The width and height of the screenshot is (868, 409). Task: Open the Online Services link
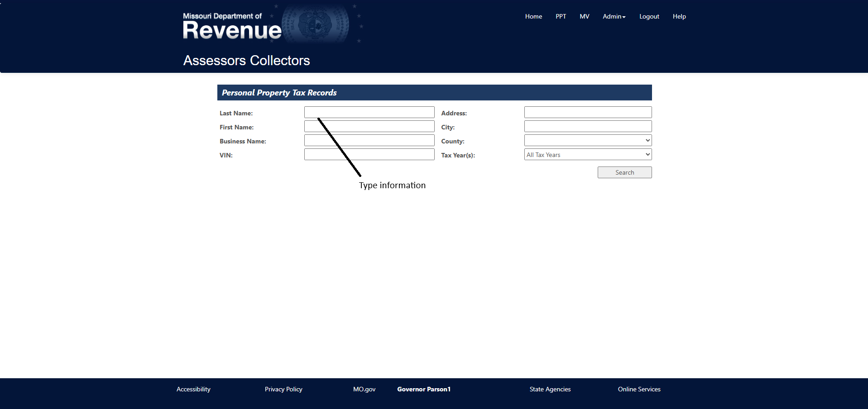click(x=639, y=389)
